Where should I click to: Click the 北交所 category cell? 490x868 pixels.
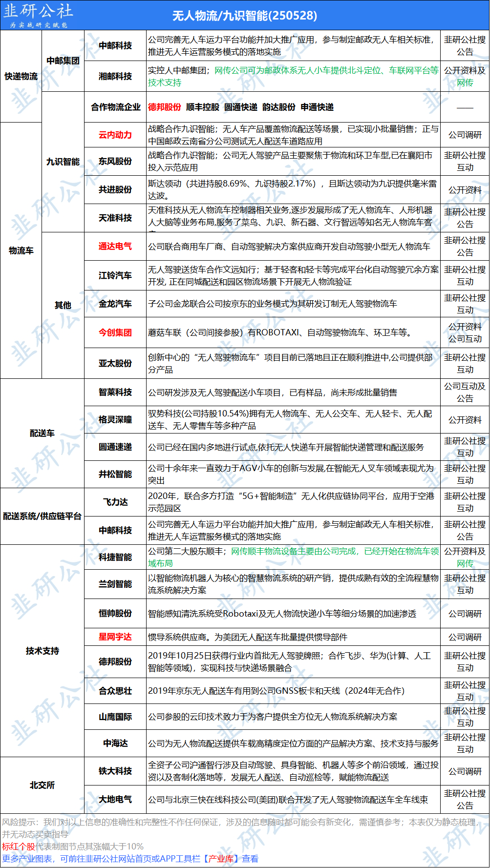click(x=42, y=785)
